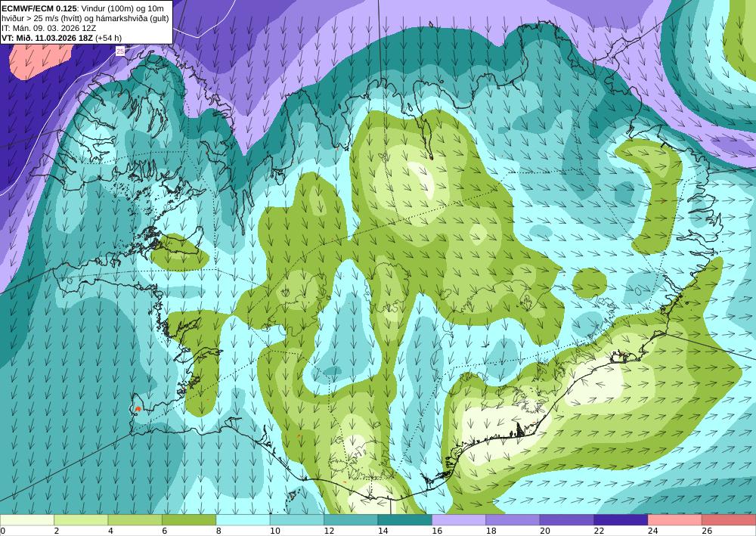Click the 24–26 m/s pink legend swatch

(675, 520)
